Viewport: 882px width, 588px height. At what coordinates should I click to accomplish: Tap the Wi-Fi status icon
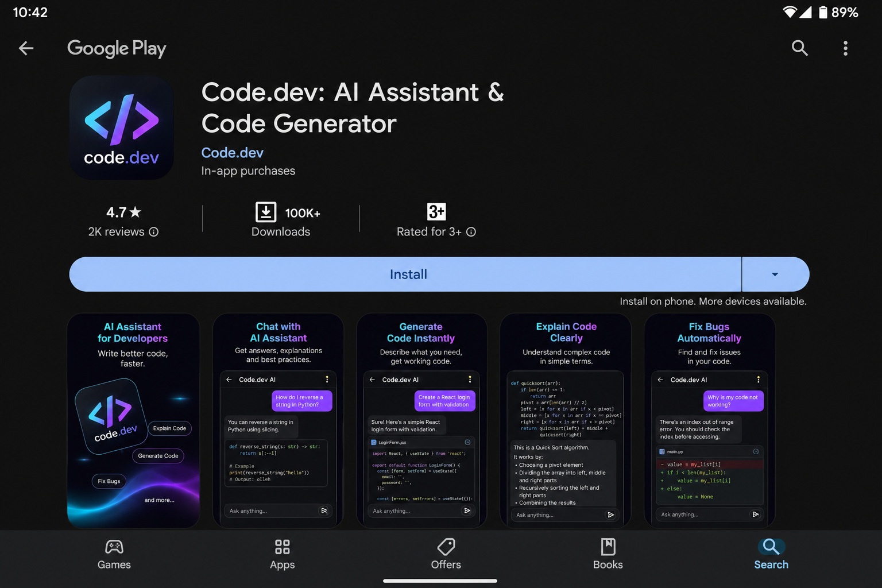[790, 12]
